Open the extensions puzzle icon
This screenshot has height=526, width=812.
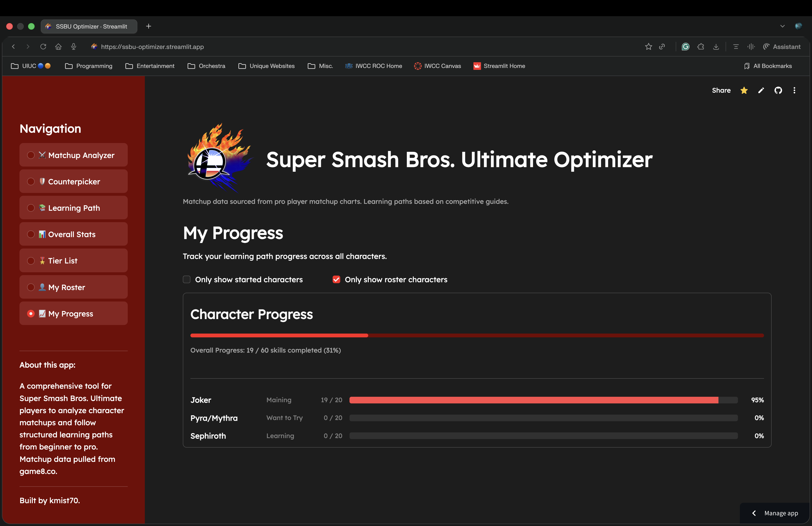[x=701, y=47]
